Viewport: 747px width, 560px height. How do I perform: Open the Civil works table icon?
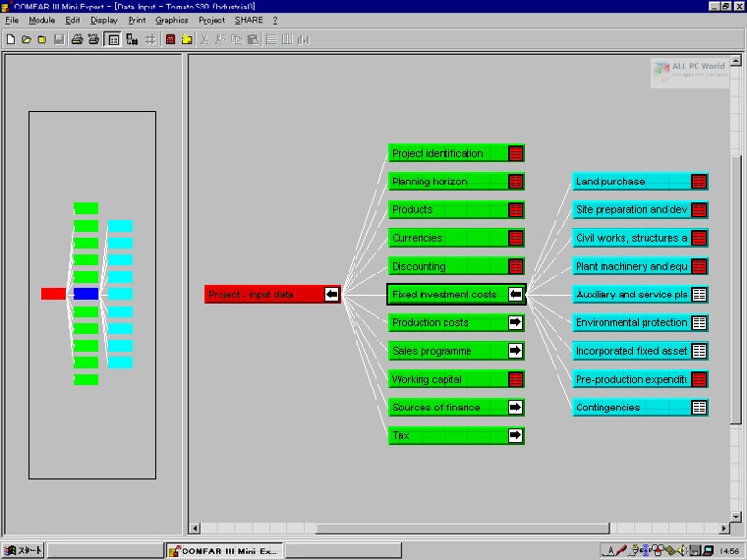click(x=699, y=238)
